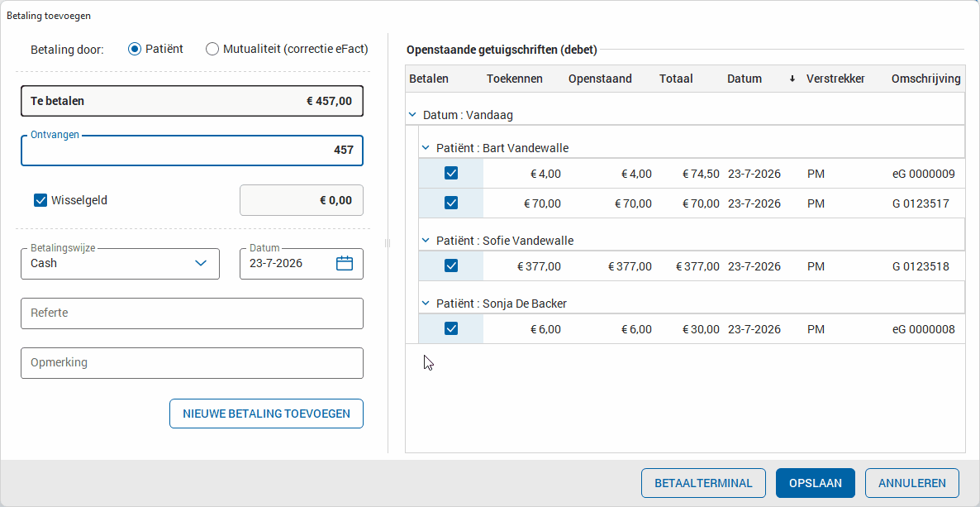The width and height of the screenshot is (980, 507).
Task: Click the sort arrow next to Datum column
Action: point(792,79)
